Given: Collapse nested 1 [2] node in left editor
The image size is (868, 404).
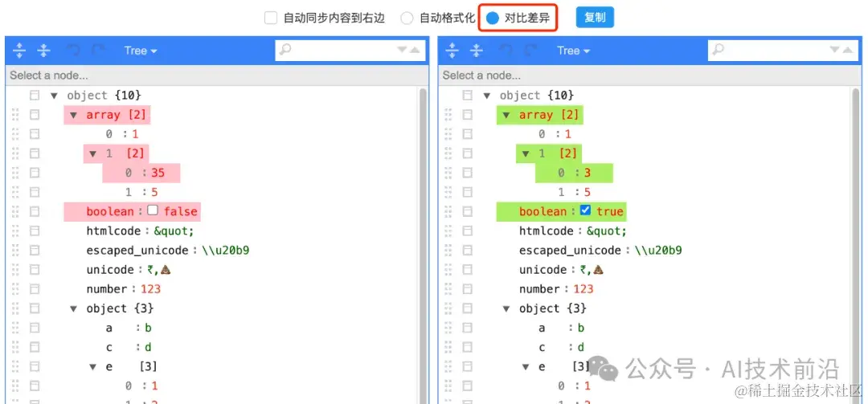Looking at the screenshot, I should (92, 153).
